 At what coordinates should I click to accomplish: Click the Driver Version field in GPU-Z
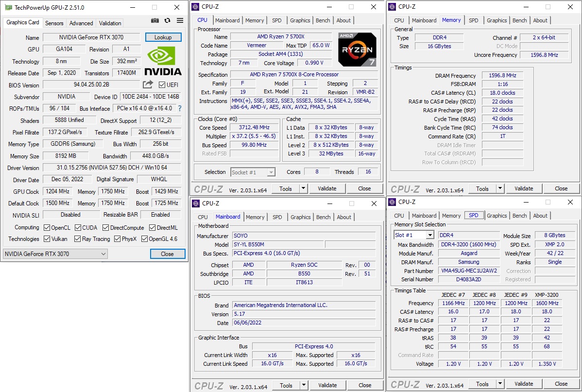pyautogui.click(x=112, y=168)
